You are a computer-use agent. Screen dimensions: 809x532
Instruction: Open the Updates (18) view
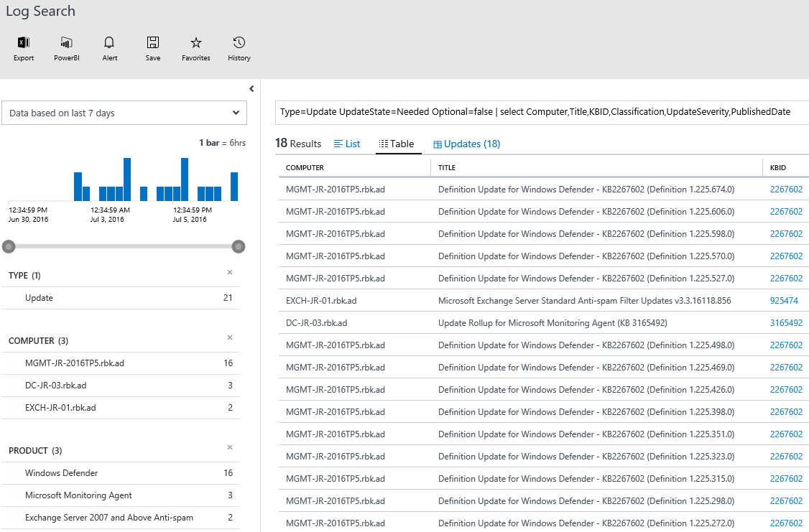(466, 144)
